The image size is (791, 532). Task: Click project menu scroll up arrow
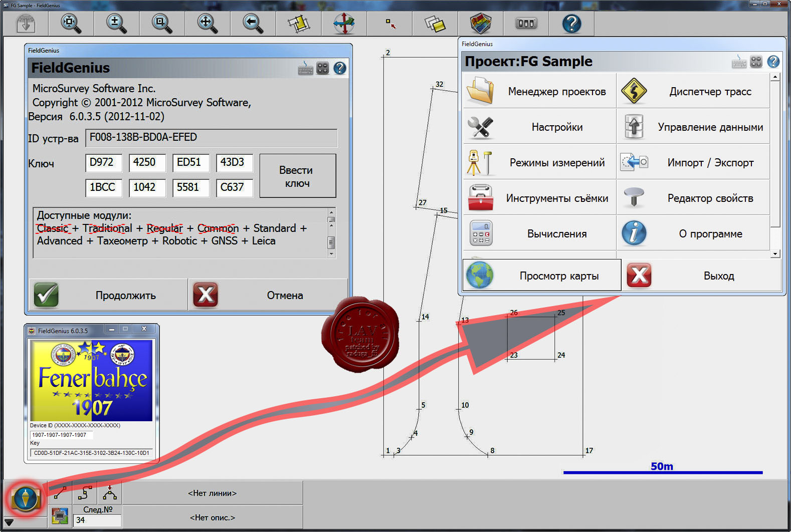(x=775, y=77)
